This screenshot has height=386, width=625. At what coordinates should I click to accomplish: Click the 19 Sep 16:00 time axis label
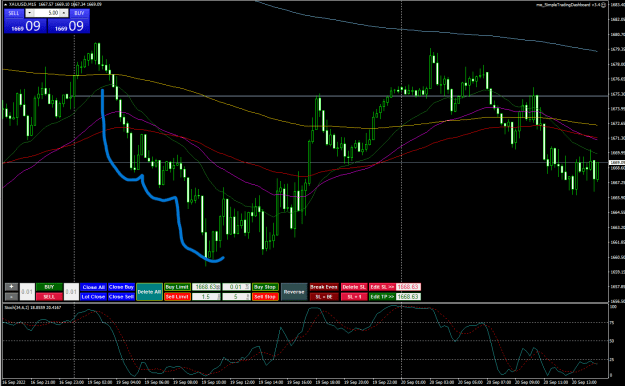tap(300, 382)
